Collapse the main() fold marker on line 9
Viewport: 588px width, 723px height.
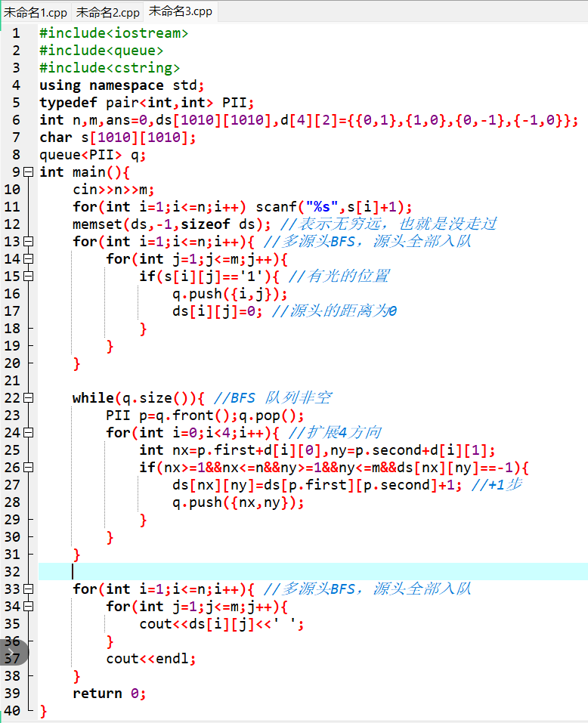click(29, 172)
